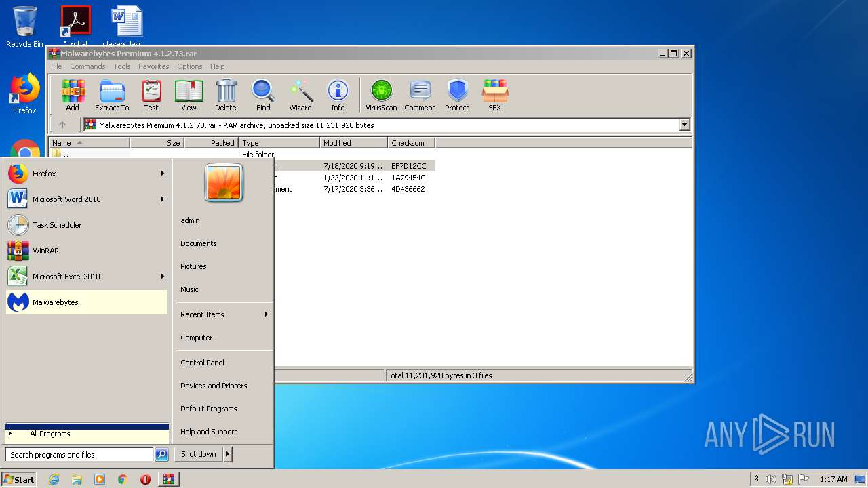This screenshot has width=868, height=488.
Task: Click the Extract To toolbar icon
Action: point(112,96)
